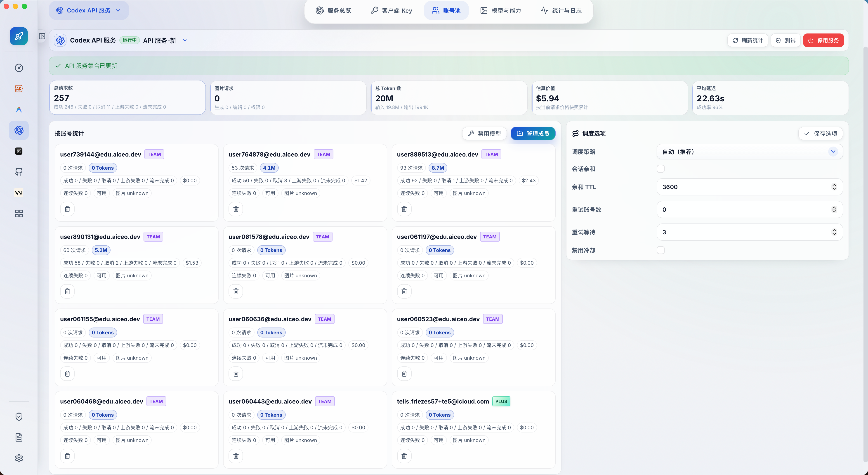The height and width of the screenshot is (475, 868).
Task: Click the 亲和 TTL stepper arrows
Action: tap(834, 187)
